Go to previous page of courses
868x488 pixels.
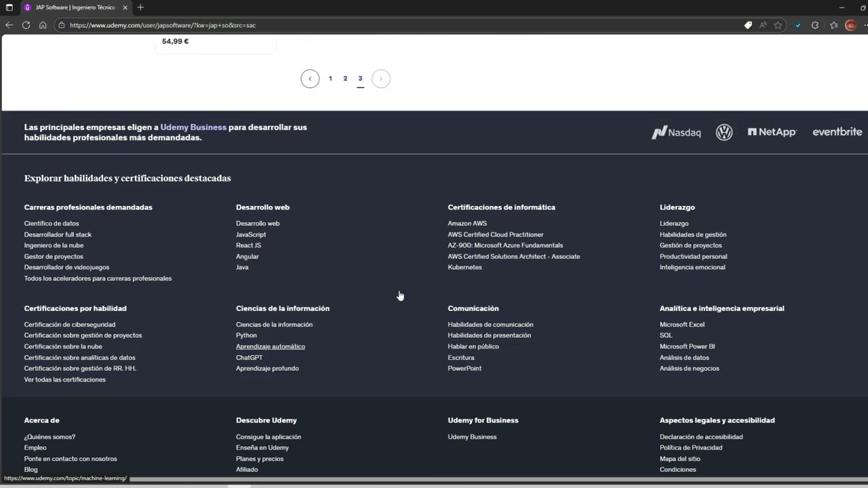pos(310,79)
